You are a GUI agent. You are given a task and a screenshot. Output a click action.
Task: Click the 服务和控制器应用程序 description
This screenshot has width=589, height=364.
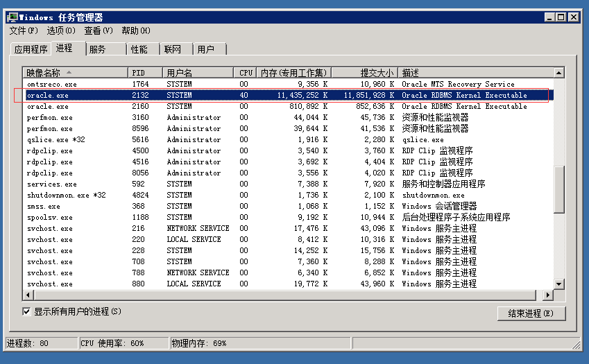443,184
